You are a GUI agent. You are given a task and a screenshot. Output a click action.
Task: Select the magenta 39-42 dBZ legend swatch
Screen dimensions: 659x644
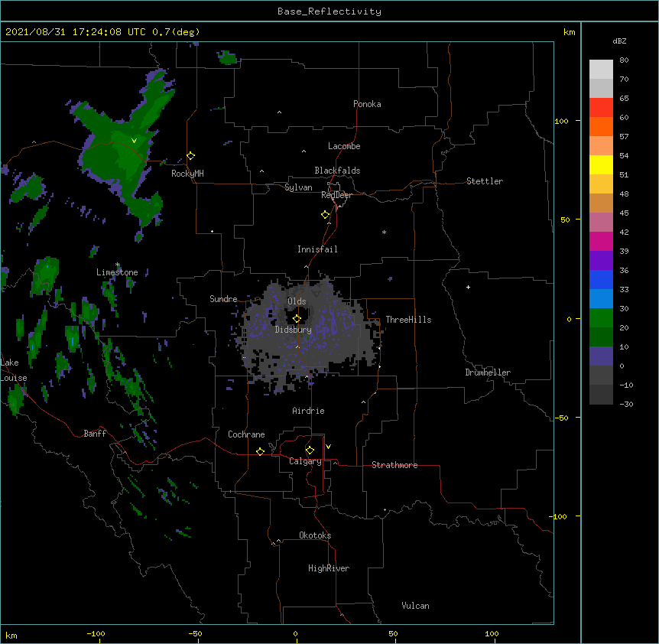point(601,241)
